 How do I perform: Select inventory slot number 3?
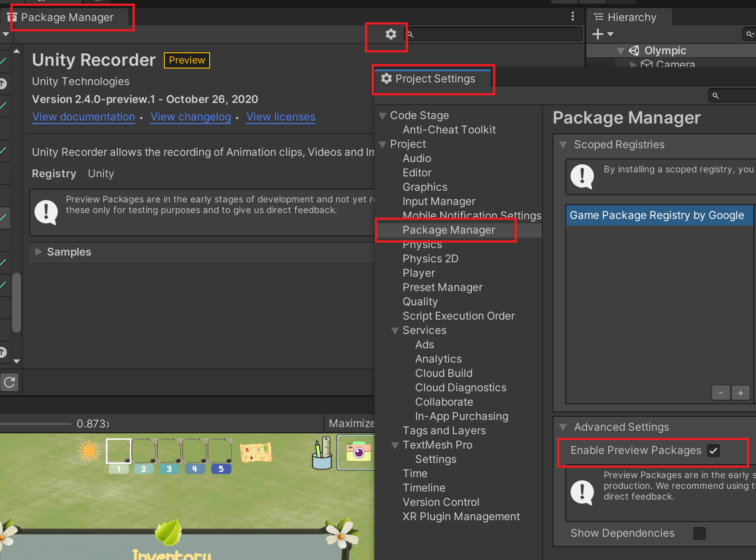[x=169, y=456]
